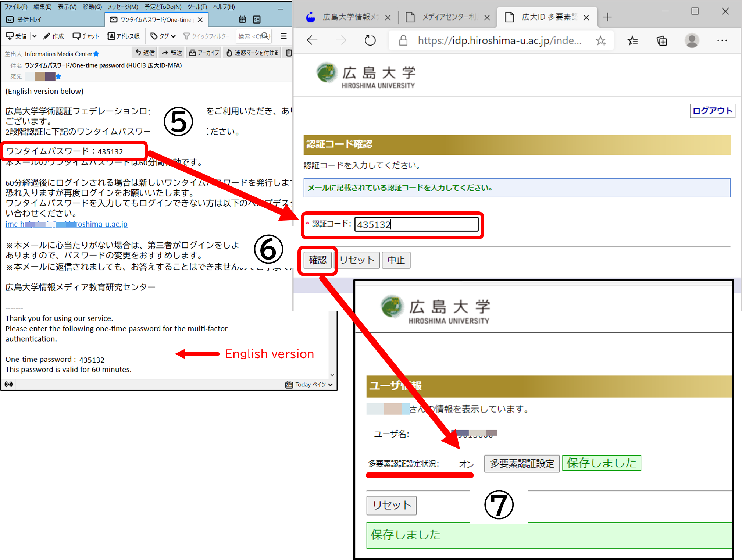Open the imc helpdesk email link
The image size is (742, 560).
(x=67, y=224)
